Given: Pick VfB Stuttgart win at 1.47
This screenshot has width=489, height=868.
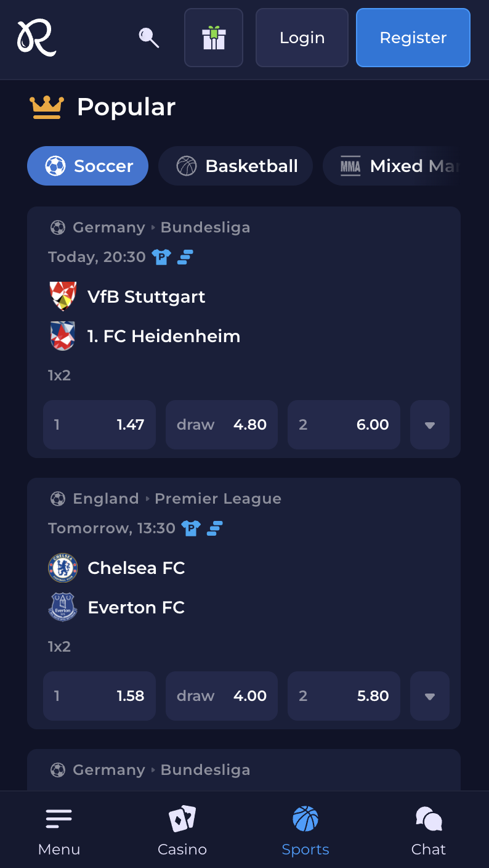Looking at the screenshot, I should (x=99, y=425).
